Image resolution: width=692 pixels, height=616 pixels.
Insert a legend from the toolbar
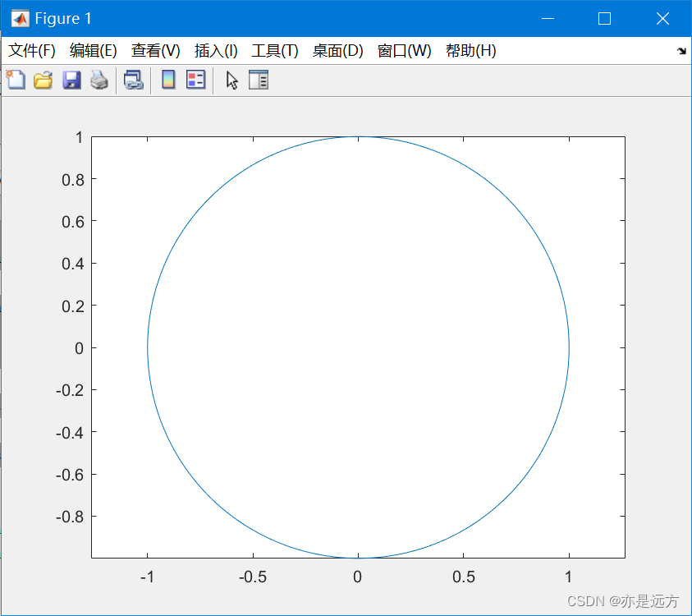196,80
